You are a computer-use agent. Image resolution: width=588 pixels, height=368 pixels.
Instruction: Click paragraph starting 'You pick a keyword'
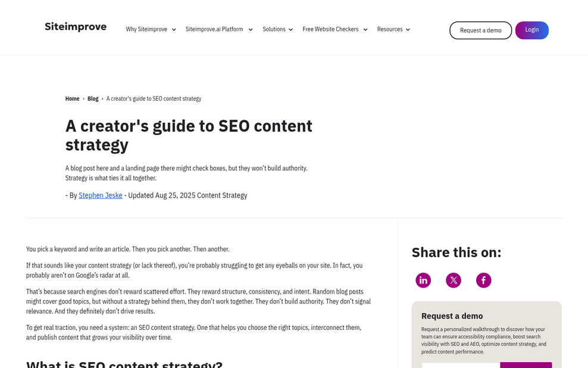127,249
